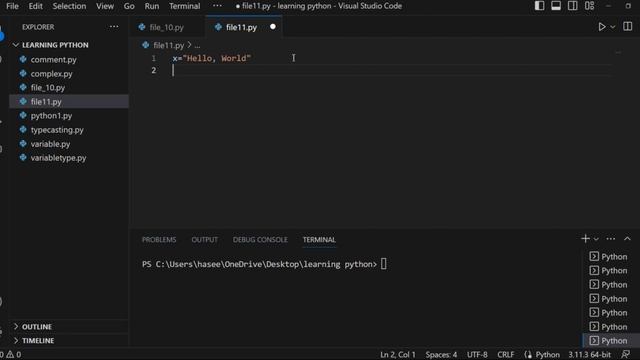
Task: Open Explorer more actions ellipsis
Action: tap(114, 27)
